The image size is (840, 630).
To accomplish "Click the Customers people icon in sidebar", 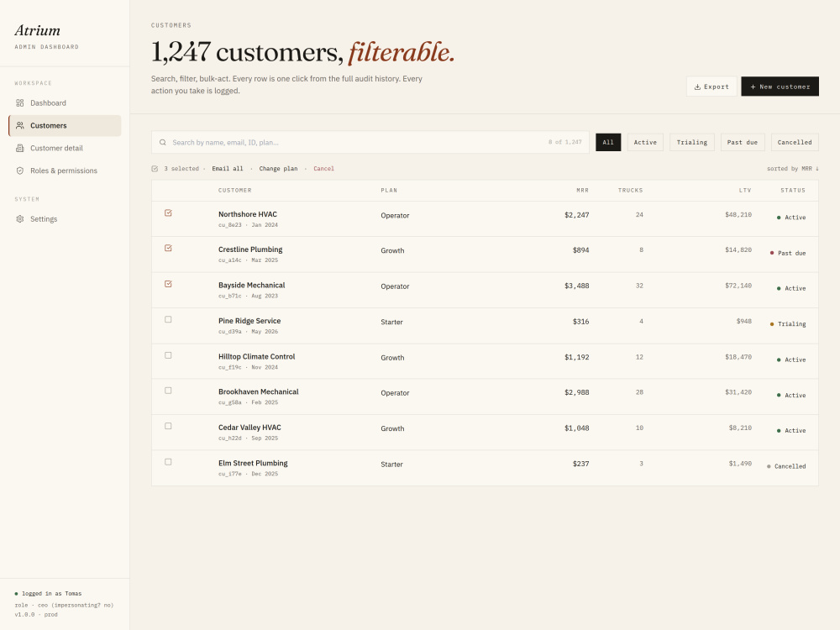I will (x=20, y=125).
